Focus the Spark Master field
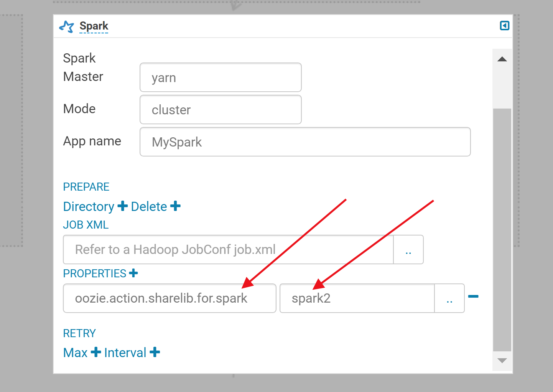 [x=221, y=77]
